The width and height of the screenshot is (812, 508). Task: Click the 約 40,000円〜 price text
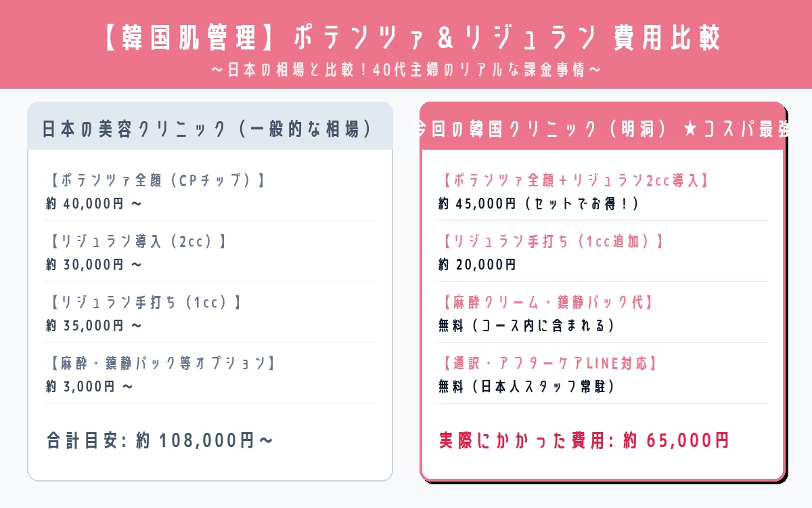94,203
